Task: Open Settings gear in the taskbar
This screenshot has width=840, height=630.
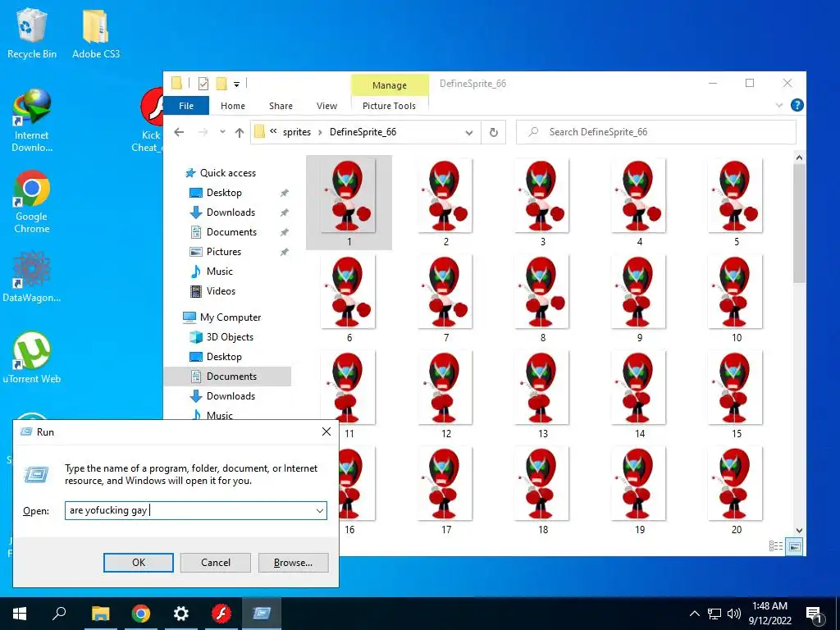Action: (x=181, y=614)
